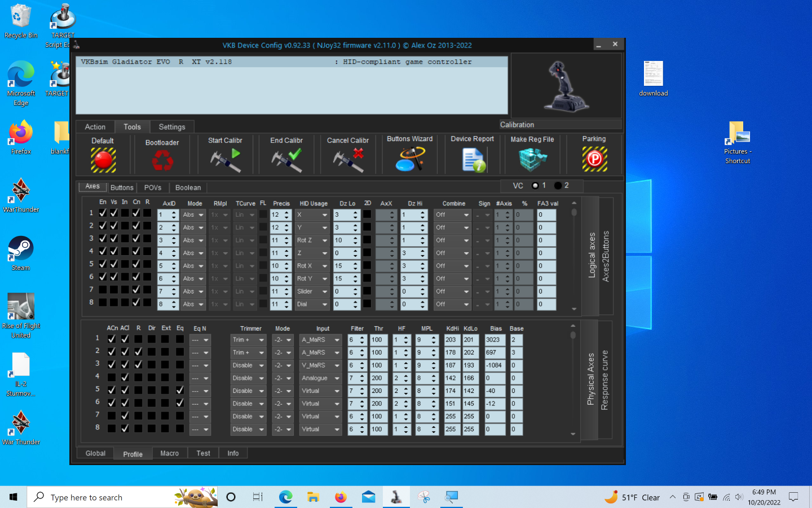The image size is (812, 508).
Task: Click the Physical Axes scrollbar
Action: coord(573,380)
